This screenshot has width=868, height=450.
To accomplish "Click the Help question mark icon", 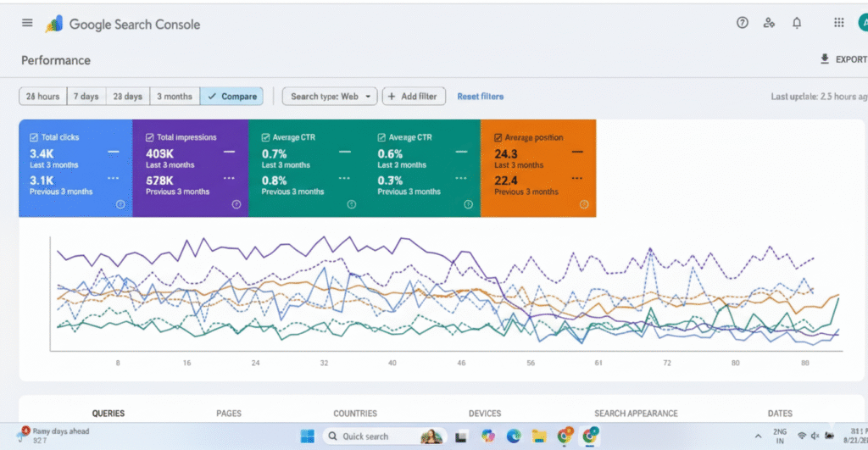I will [743, 23].
